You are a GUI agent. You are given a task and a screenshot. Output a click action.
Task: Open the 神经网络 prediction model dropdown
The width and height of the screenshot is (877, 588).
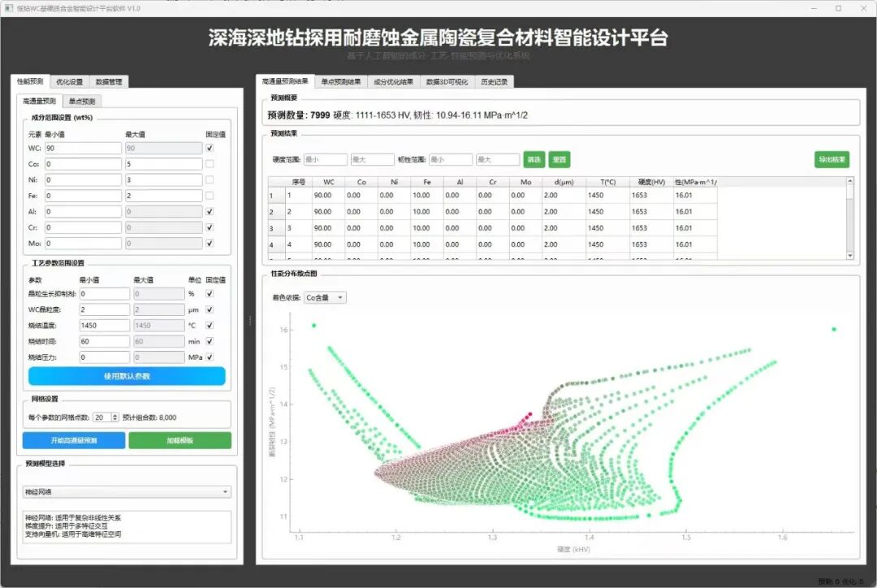127,491
